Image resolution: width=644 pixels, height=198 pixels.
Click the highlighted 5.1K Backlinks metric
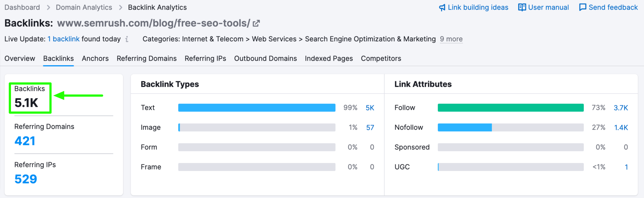coord(30,97)
